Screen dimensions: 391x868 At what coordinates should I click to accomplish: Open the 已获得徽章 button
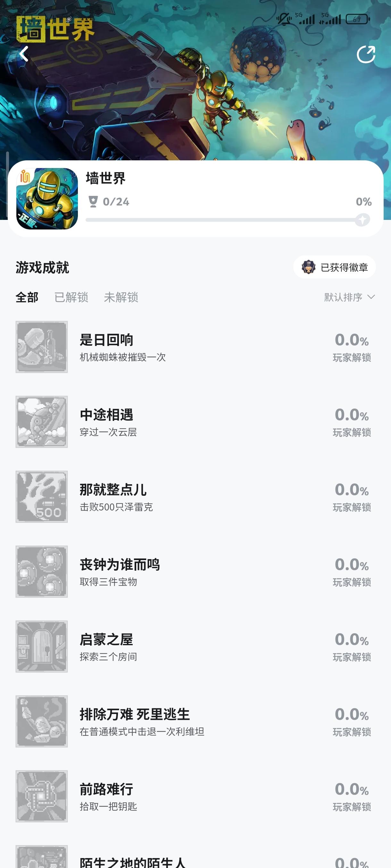[x=344, y=267]
